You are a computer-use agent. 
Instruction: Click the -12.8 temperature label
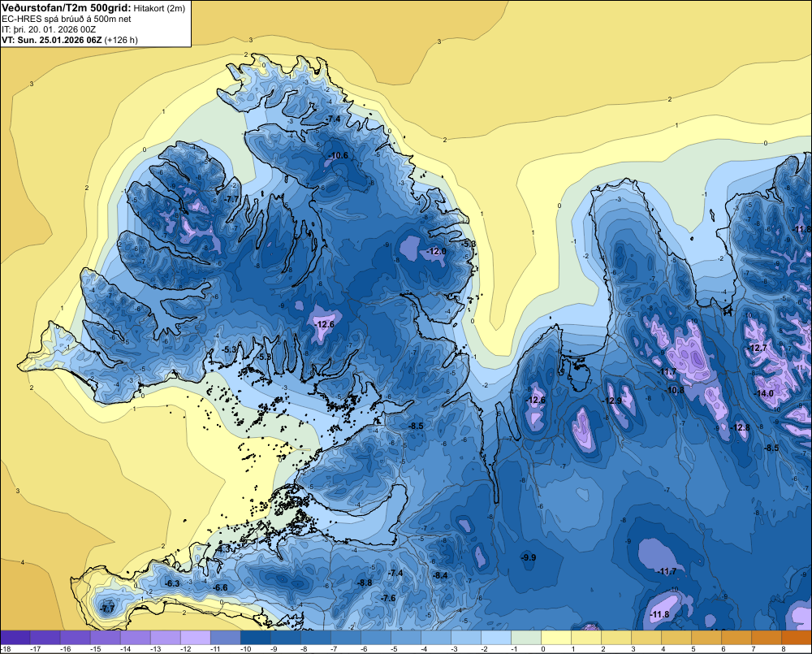(x=741, y=427)
